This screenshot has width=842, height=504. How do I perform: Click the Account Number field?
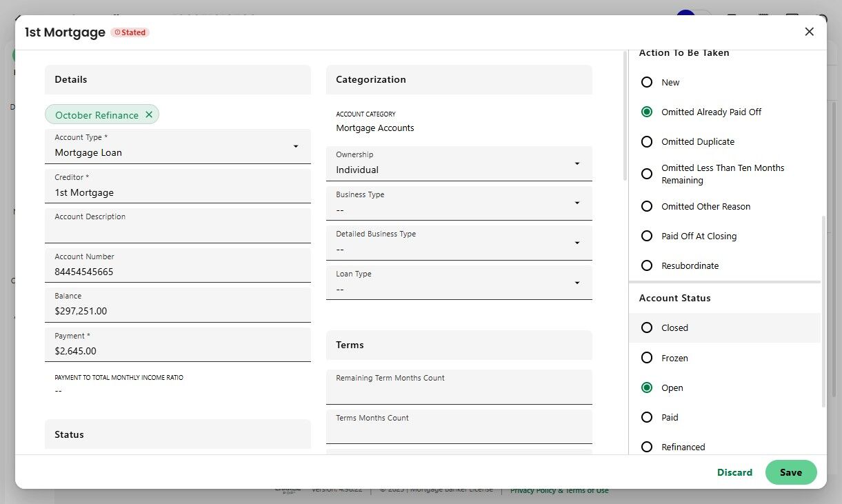(x=177, y=272)
